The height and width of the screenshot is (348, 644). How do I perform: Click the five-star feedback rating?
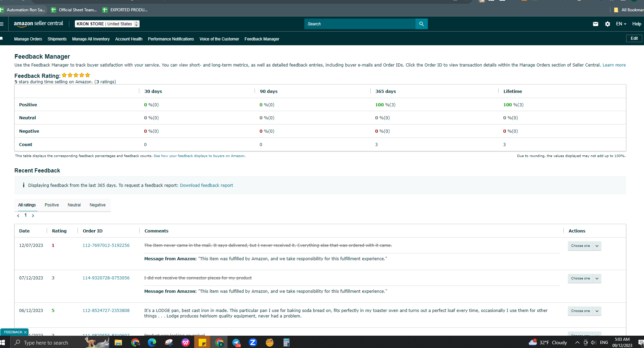76,75
